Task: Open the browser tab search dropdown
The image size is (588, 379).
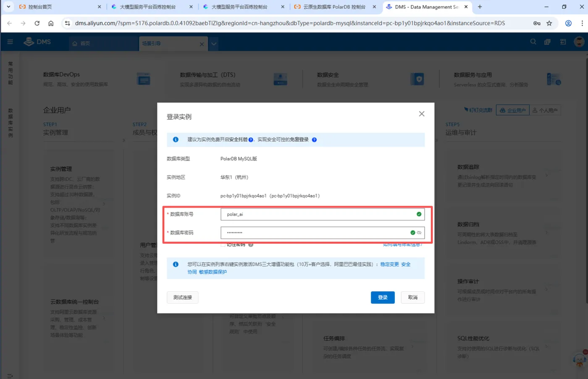Action: point(8,7)
